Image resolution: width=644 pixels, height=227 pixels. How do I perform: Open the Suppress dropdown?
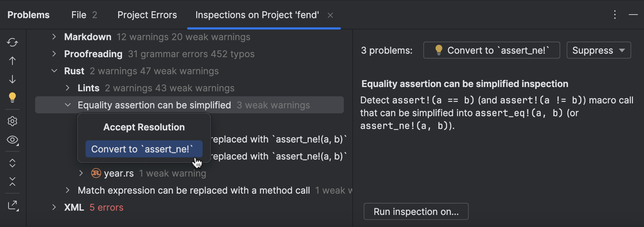pyautogui.click(x=599, y=50)
